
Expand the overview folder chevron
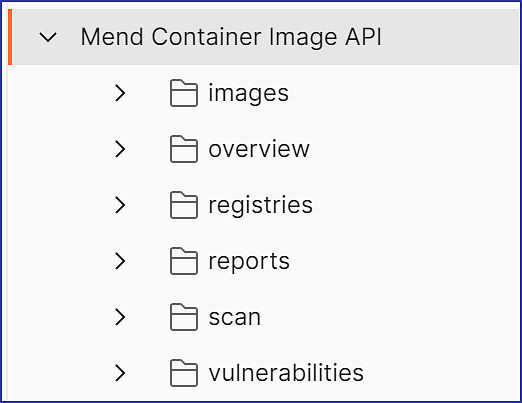click(x=120, y=149)
